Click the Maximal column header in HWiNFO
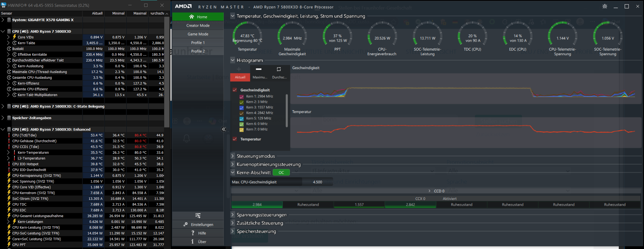 [137, 13]
